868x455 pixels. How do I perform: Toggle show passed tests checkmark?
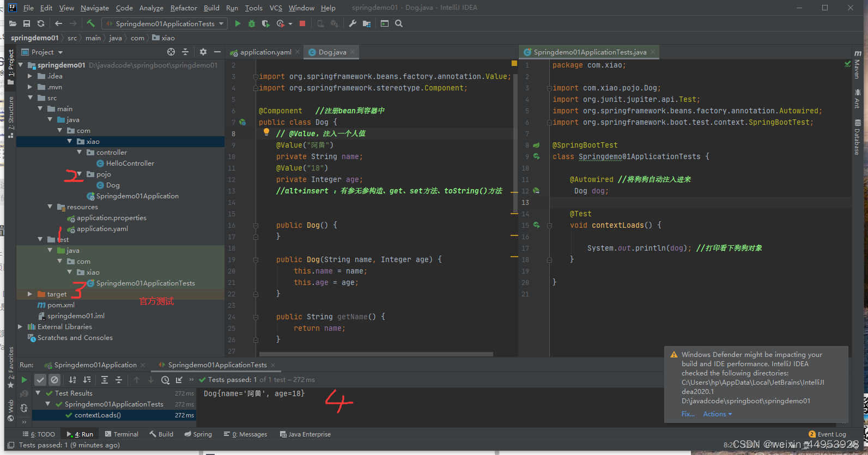click(40, 380)
